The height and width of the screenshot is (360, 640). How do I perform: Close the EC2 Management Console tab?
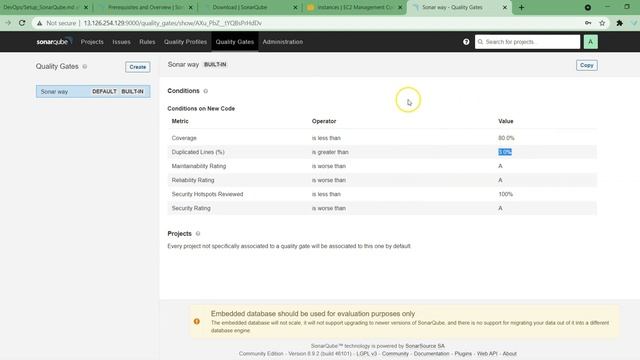point(400,7)
